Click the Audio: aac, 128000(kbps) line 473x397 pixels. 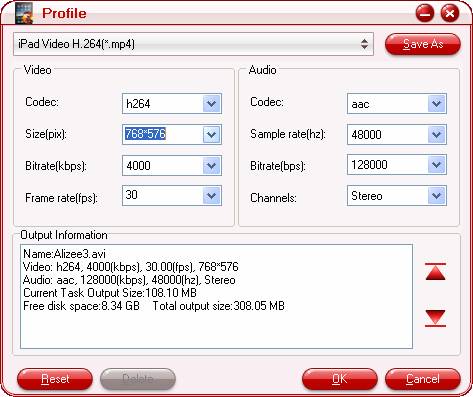[129, 280]
